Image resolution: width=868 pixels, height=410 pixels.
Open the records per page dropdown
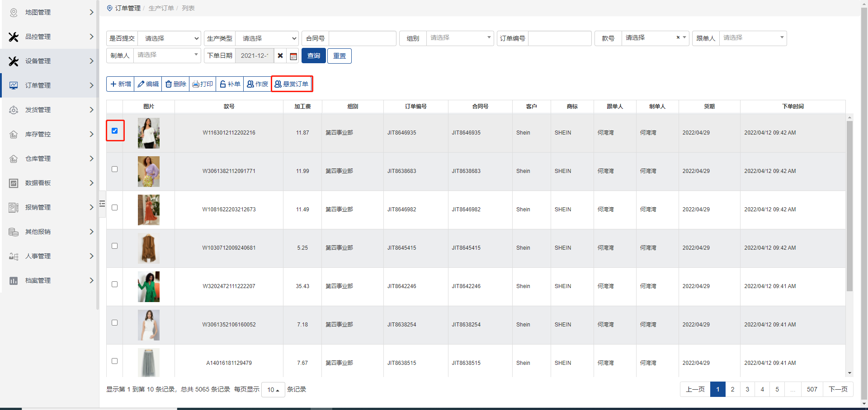pyautogui.click(x=273, y=390)
